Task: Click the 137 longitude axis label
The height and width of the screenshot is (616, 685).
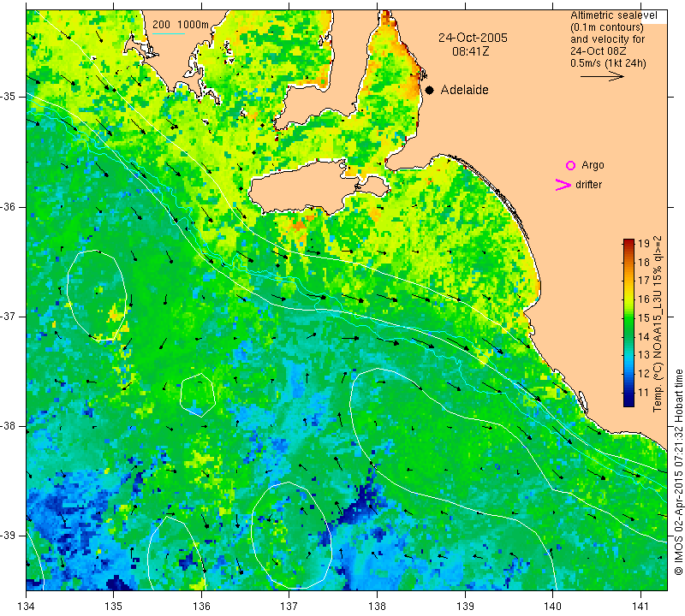Action: [x=289, y=606]
